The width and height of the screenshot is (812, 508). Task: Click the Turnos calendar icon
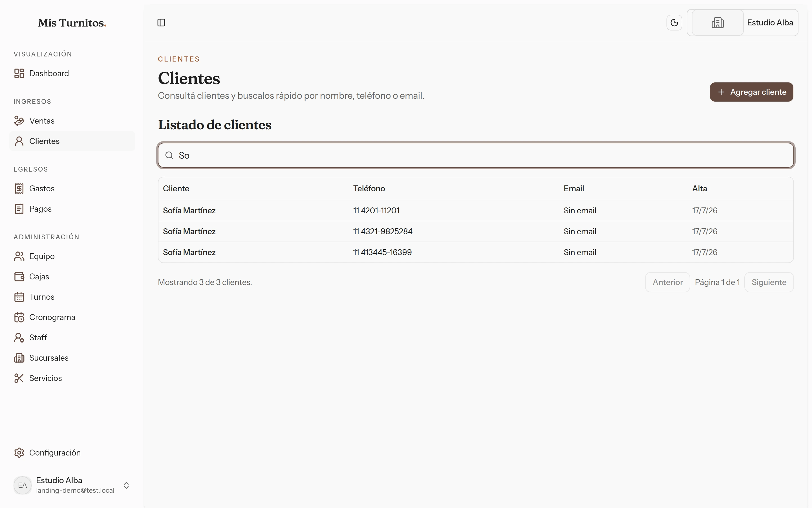[x=19, y=297]
